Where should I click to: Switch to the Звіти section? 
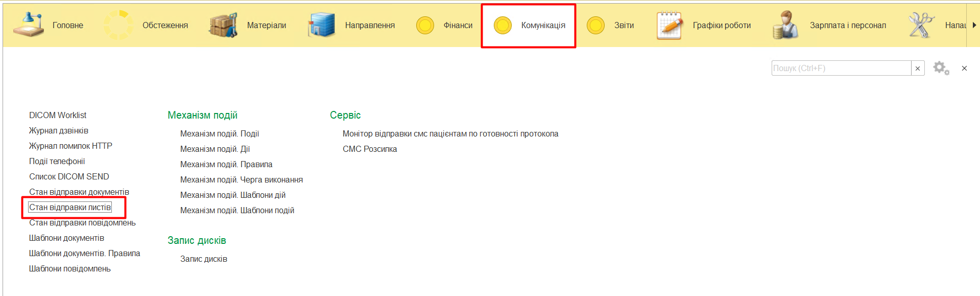[624, 25]
